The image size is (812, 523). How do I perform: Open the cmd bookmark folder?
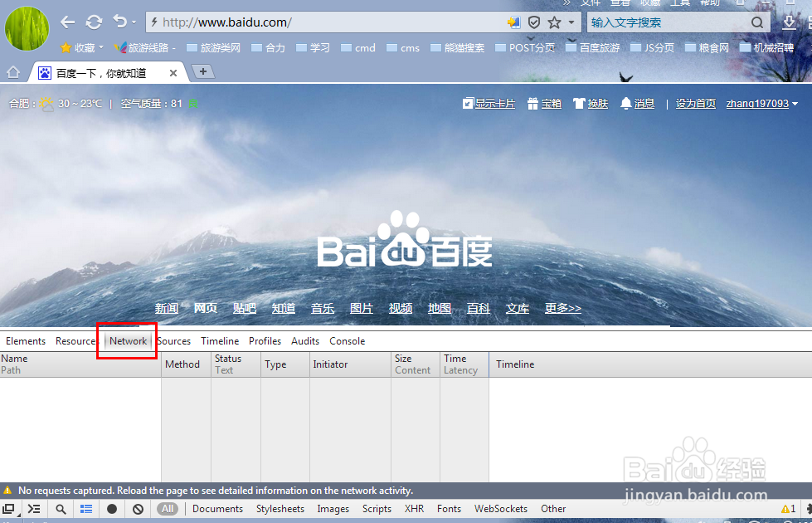click(358, 47)
